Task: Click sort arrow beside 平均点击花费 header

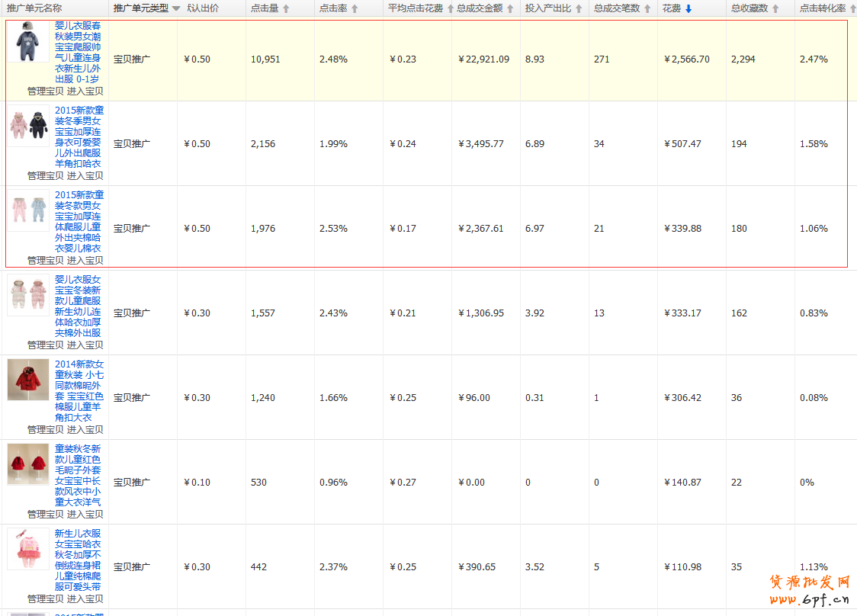Action: [450, 9]
